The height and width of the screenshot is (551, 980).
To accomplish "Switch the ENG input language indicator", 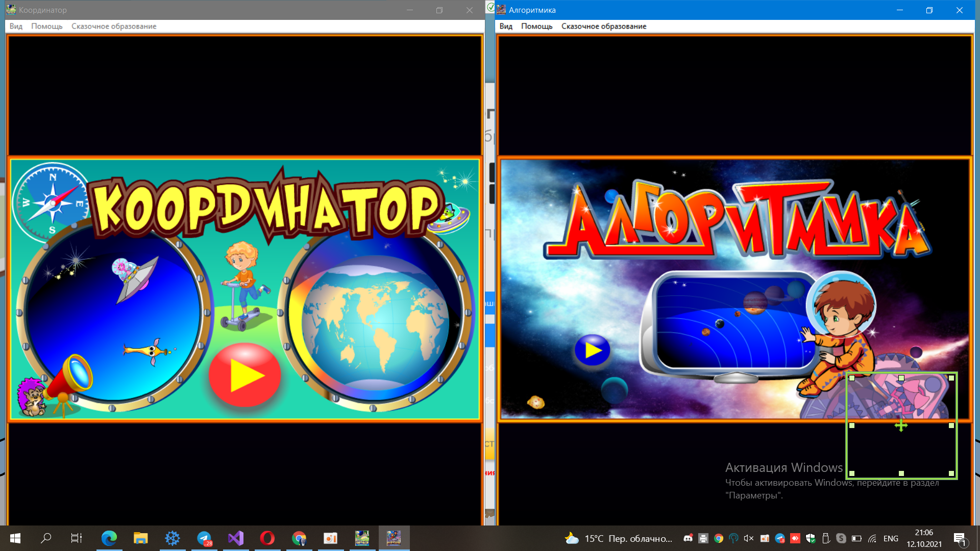I will click(x=891, y=538).
